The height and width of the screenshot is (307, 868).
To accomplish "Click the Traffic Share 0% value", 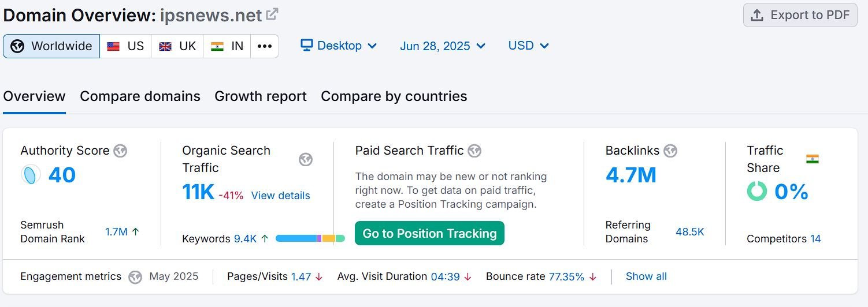I will coord(791,192).
